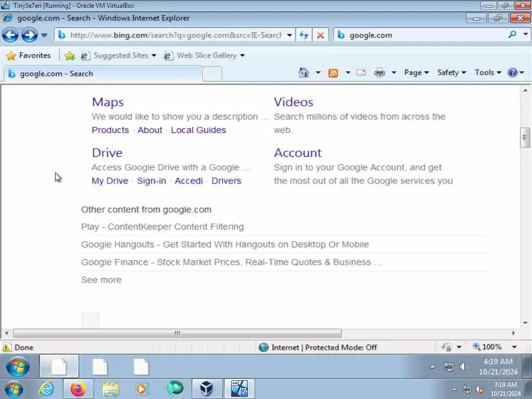
Task: Open Google Hangouts Get Started link
Action: pyautogui.click(x=225, y=244)
